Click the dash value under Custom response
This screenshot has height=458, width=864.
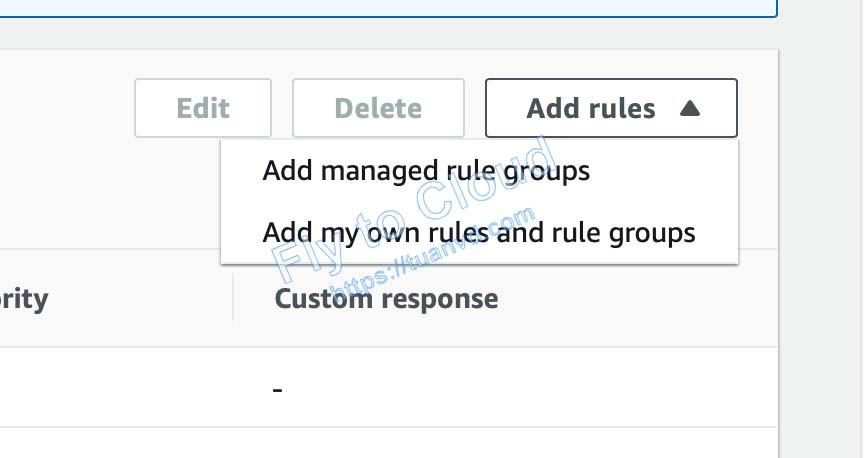click(x=278, y=388)
